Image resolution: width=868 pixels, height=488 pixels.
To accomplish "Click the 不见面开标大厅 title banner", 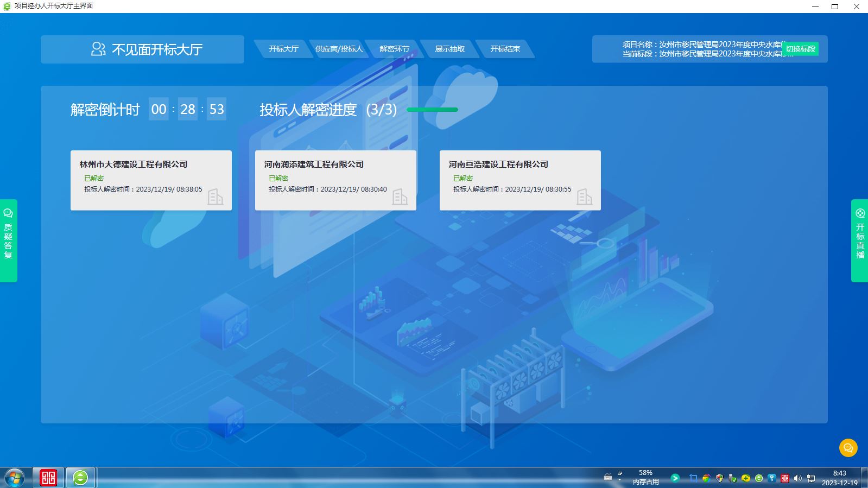I will [142, 49].
